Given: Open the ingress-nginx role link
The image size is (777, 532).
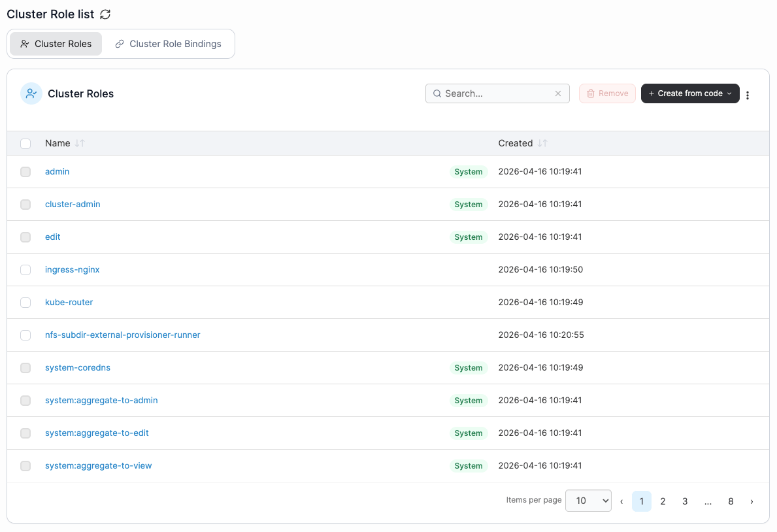Looking at the screenshot, I should tap(73, 270).
